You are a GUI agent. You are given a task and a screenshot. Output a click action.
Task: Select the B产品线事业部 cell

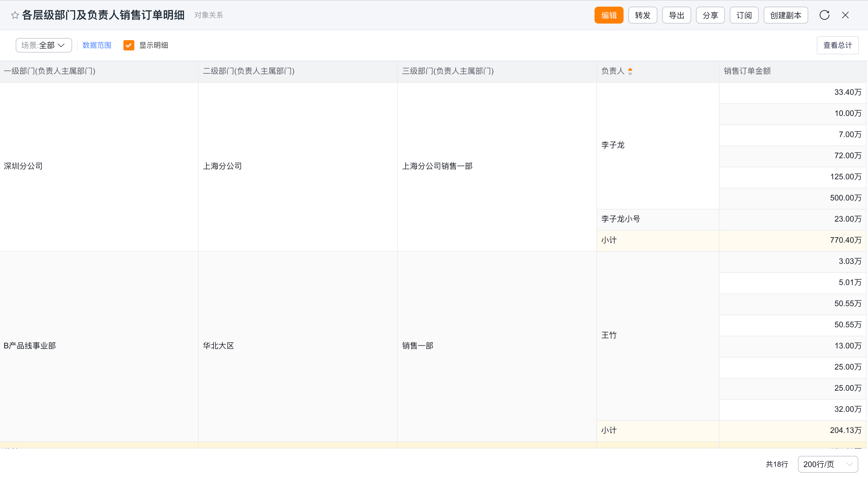(x=99, y=346)
